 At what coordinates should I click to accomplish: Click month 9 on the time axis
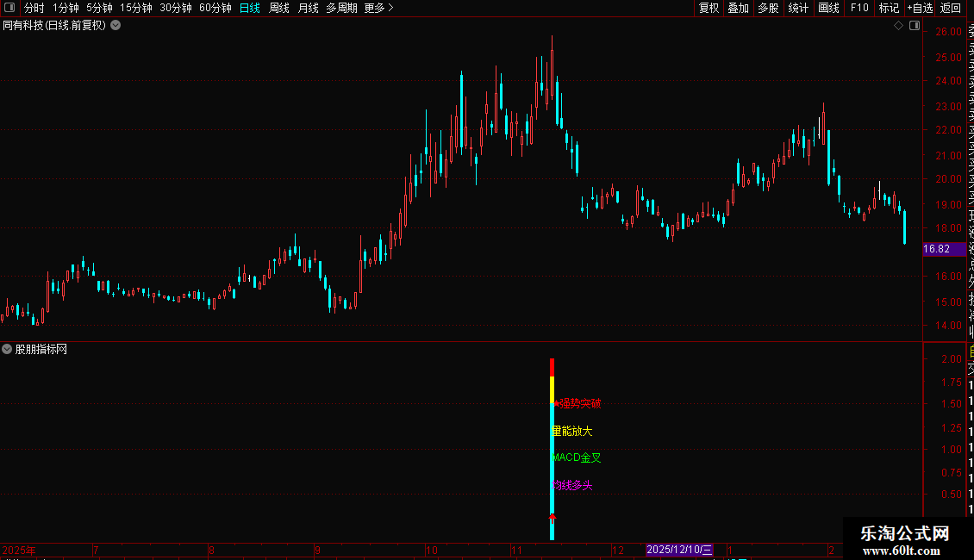pyautogui.click(x=317, y=550)
